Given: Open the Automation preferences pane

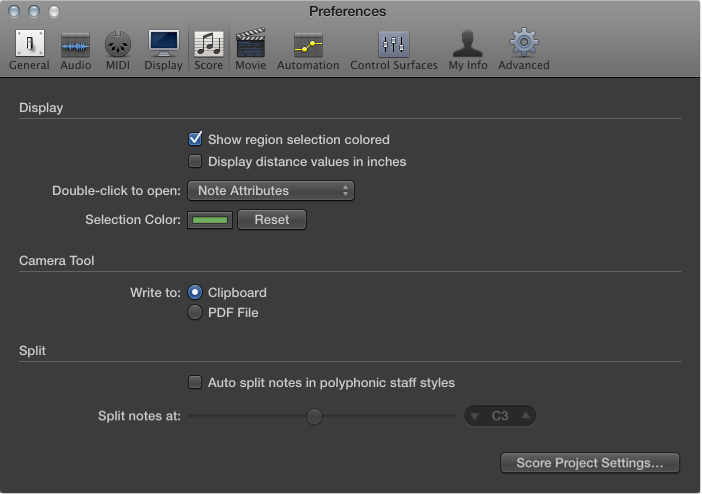Looking at the screenshot, I should [308, 50].
